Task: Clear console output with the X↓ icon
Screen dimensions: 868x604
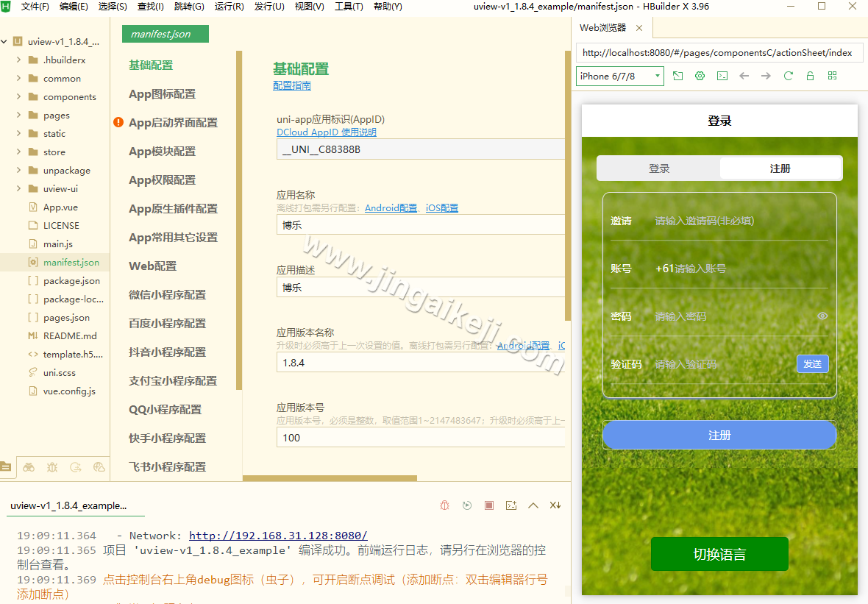Action: click(555, 505)
